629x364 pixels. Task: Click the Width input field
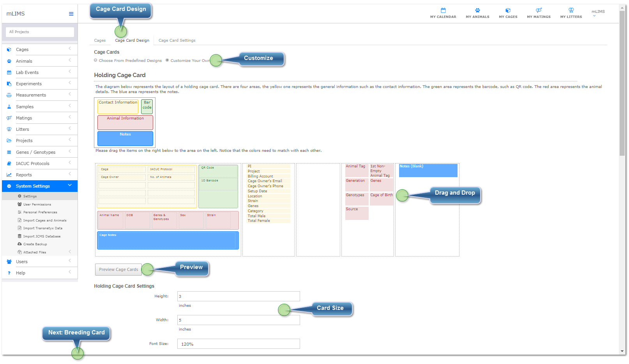(239, 320)
